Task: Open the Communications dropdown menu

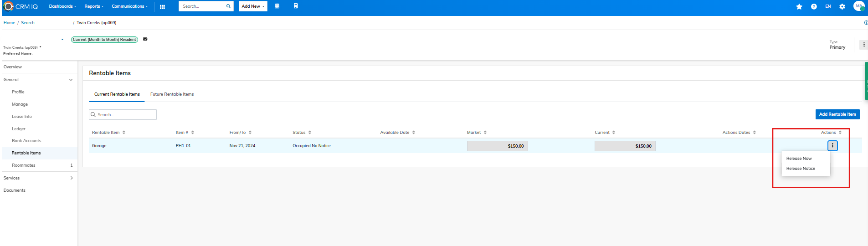Action: point(130,6)
